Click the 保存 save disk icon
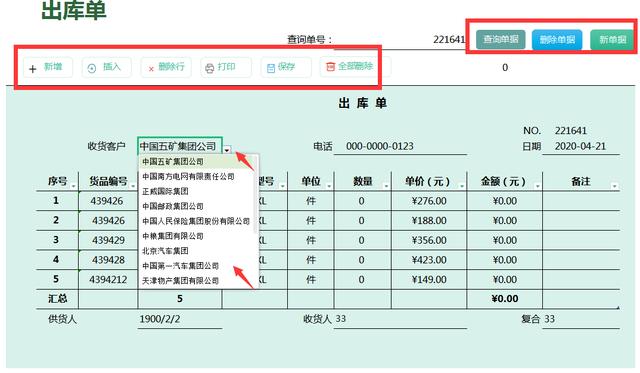Image resolution: width=640 pixels, height=373 pixels. [x=271, y=69]
